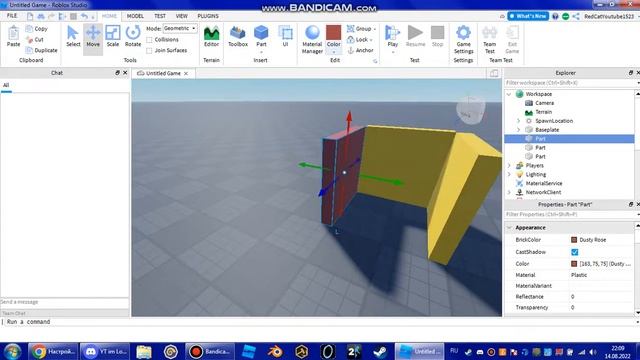Image resolution: width=640 pixels, height=360 pixels.
Task: Click the BrickColor Dusty Rose swatch
Action: pyautogui.click(x=574, y=240)
